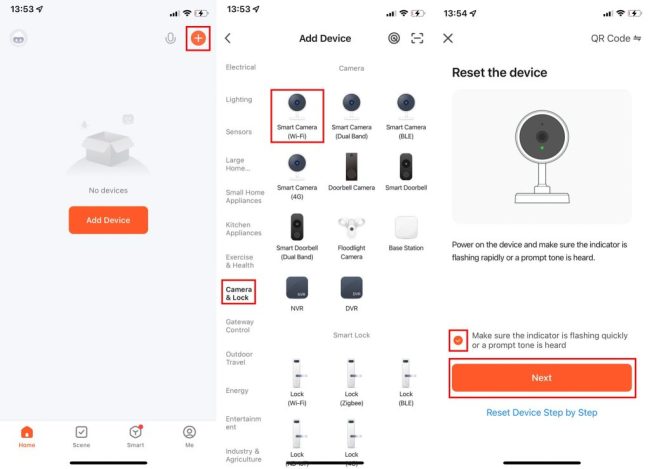This screenshot has width=650, height=469.
Task: Tap the orange Add Device button
Action: (x=108, y=220)
